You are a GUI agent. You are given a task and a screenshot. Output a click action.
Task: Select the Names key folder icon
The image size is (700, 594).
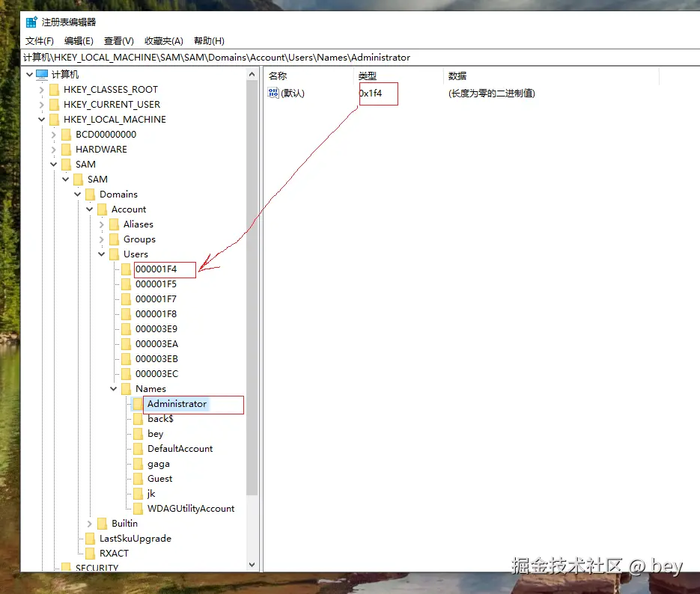coord(127,388)
